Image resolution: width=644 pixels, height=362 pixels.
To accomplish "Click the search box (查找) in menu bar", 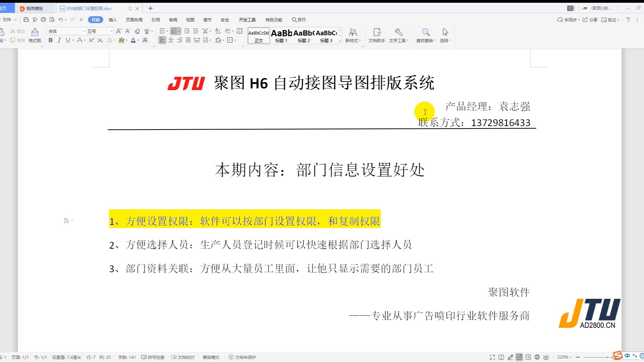I will pos(299,20).
